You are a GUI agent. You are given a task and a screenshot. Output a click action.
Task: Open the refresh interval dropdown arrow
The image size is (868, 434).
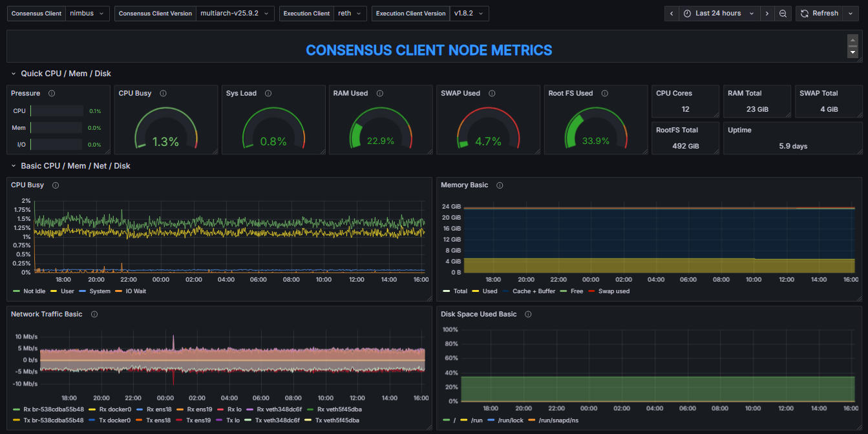point(851,14)
